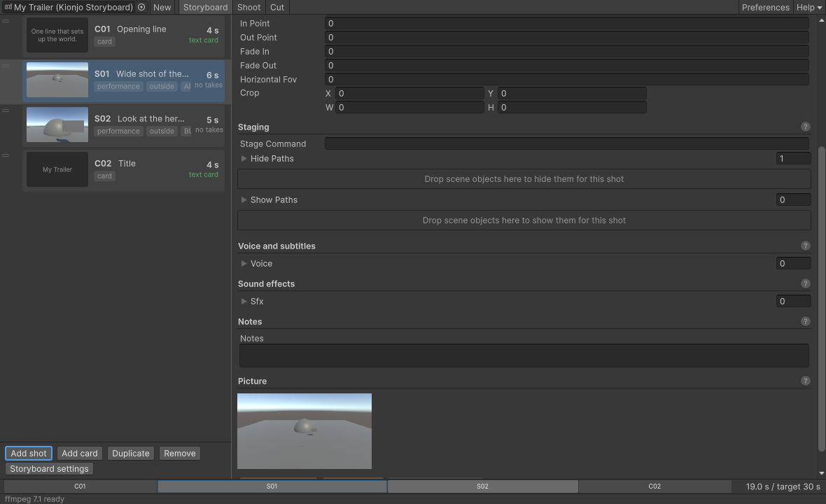Click the 19.0 s / target 30 s readout
Viewport: 826px width, 504px height.
coord(783,486)
